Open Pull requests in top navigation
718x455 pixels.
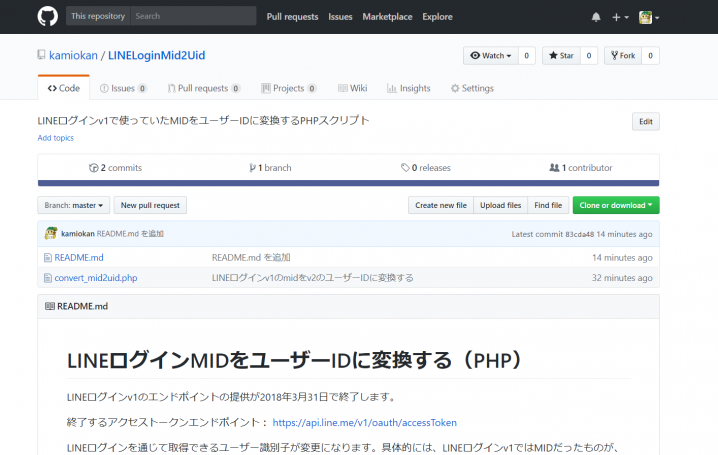[x=292, y=17]
